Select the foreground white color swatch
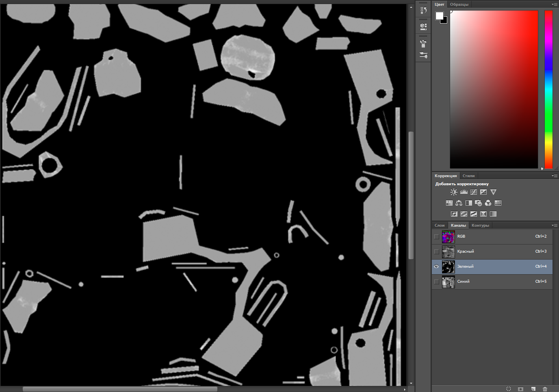Screen dimensions: 559x392 [x=440, y=16]
